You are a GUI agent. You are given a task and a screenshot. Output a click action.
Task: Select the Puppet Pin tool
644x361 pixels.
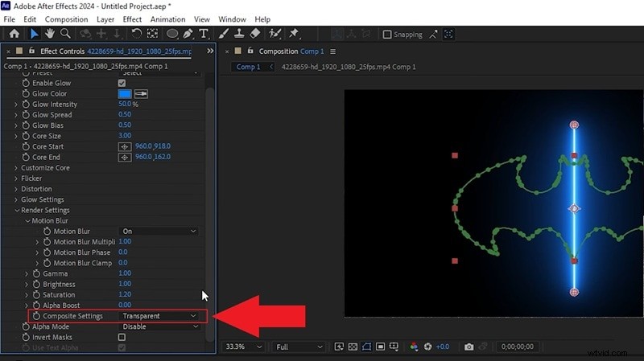(294, 34)
